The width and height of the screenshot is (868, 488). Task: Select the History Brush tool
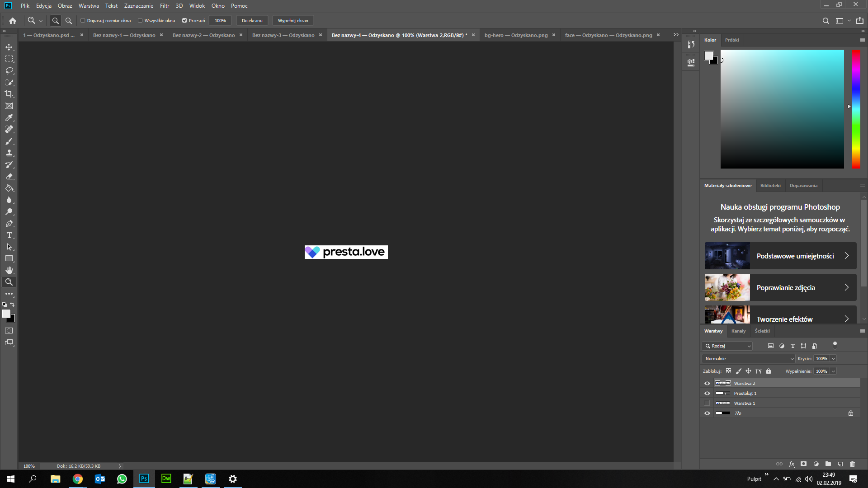pyautogui.click(x=9, y=165)
